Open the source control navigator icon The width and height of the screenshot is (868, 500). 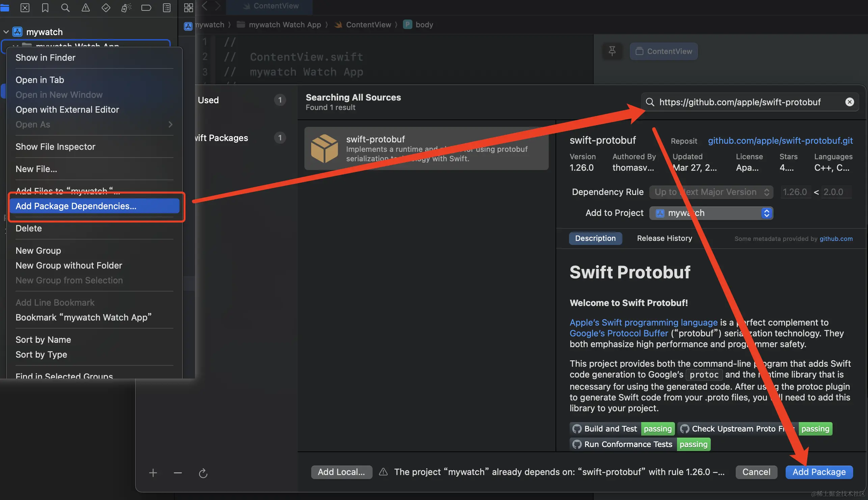point(25,7)
